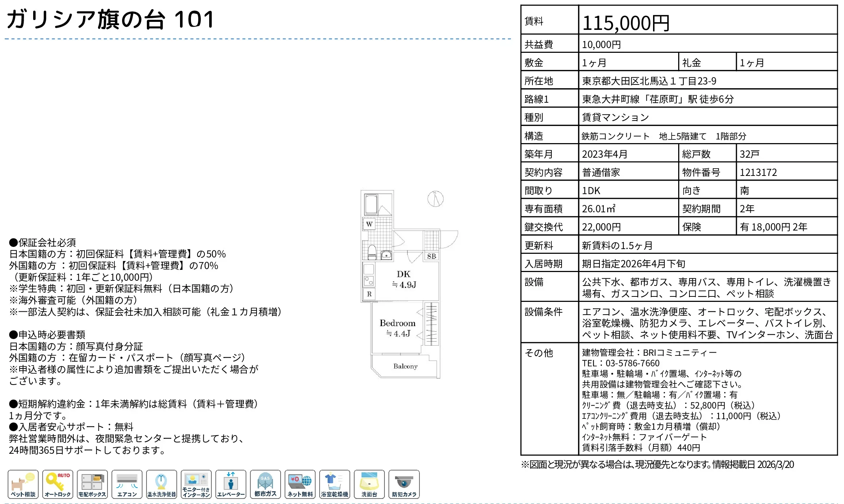Click the warm-water toilet seat (温水洗浄便器) icon
Screen dimensions: 844x504
point(161,484)
